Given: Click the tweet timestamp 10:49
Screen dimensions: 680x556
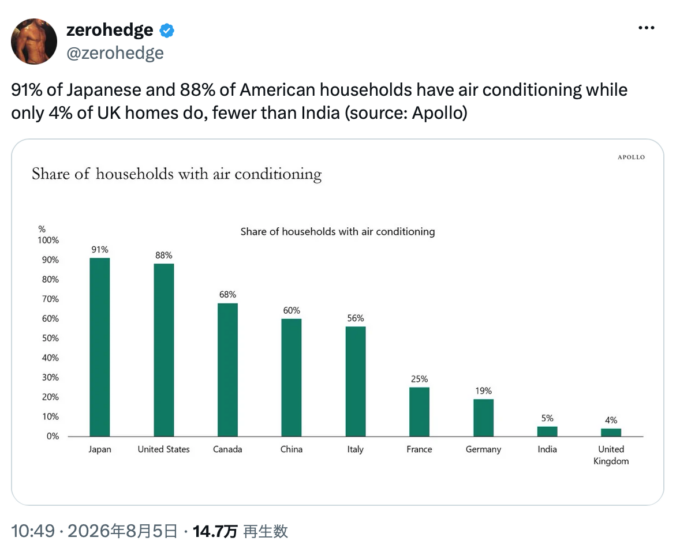Looking at the screenshot, I should pos(33,531).
